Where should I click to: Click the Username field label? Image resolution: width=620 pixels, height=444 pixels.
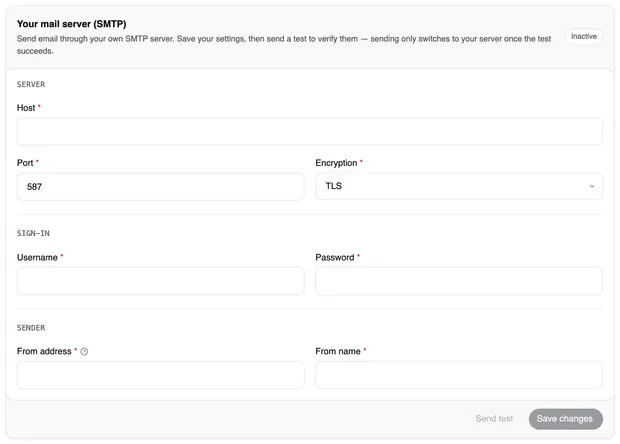(37, 257)
